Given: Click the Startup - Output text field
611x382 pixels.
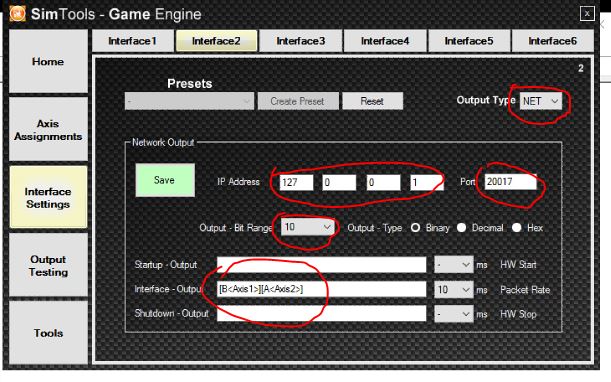Looking at the screenshot, I should (x=321, y=265).
